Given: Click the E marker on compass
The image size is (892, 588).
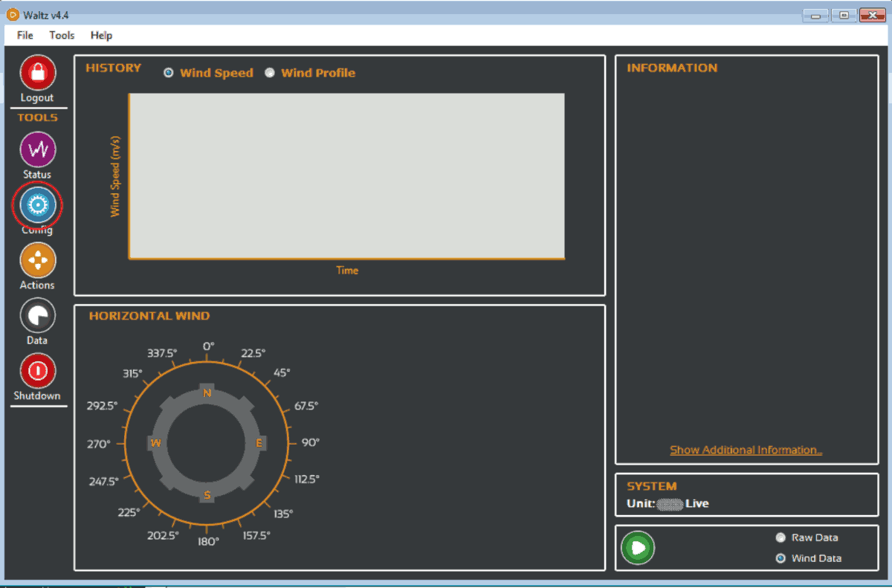Looking at the screenshot, I should pyautogui.click(x=259, y=443).
